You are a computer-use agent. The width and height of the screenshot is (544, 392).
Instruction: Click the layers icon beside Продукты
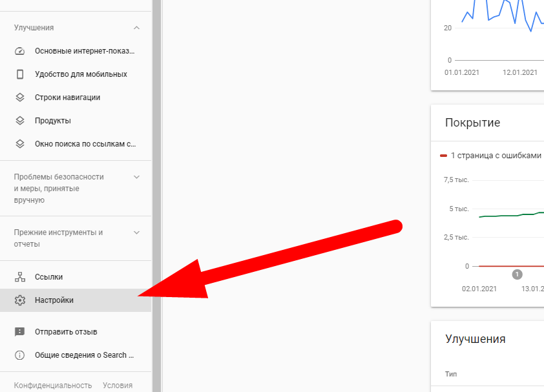click(x=20, y=121)
